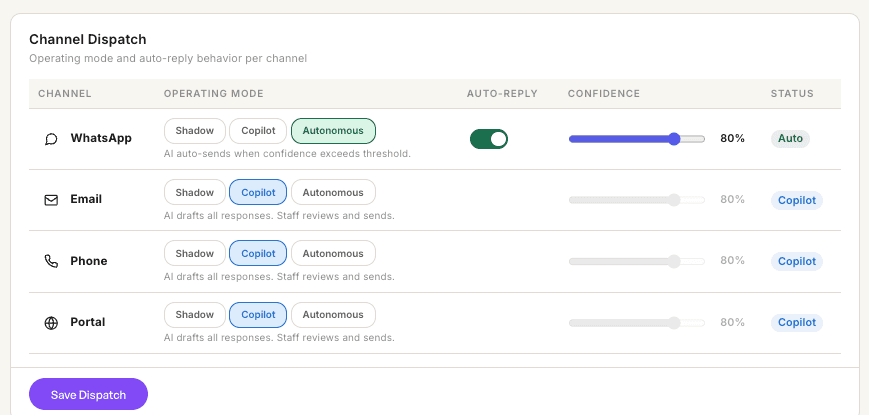Click the WhatsApp chat bubble icon
The height and width of the screenshot is (415, 869).
(x=51, y=139)
